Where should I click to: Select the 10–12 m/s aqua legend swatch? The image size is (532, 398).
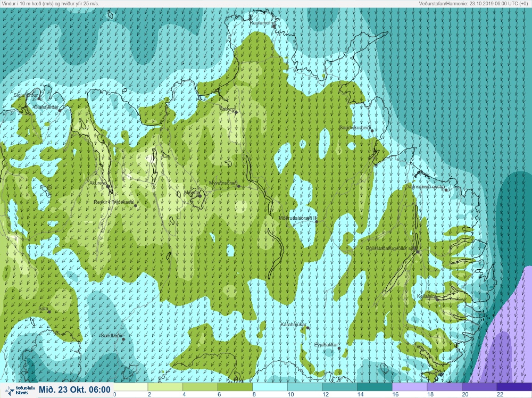[x=305, y=387]
